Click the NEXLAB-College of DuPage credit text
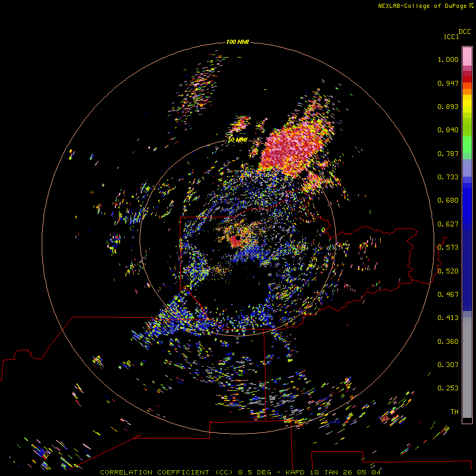 [422, 6]
